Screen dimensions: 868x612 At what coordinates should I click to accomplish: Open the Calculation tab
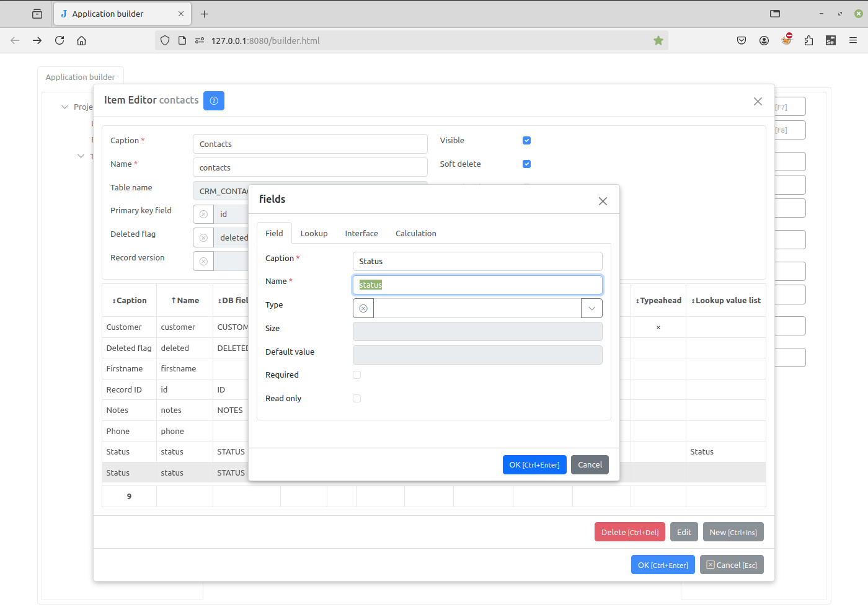pyautogui.click(x=415, y=234)
